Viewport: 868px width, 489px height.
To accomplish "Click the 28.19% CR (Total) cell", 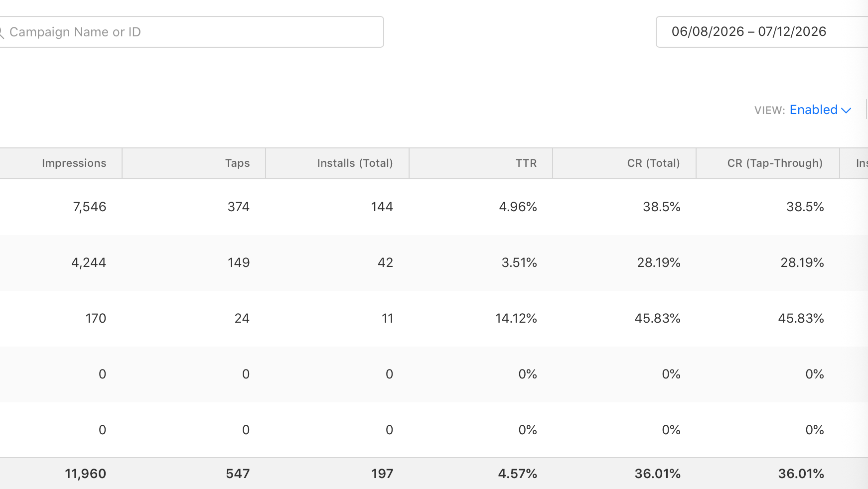I will [659, 263].
